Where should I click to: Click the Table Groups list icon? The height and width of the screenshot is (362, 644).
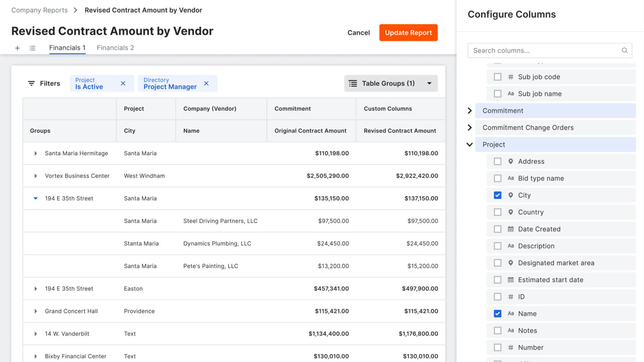pyautogui.click(x=353, y=83)
